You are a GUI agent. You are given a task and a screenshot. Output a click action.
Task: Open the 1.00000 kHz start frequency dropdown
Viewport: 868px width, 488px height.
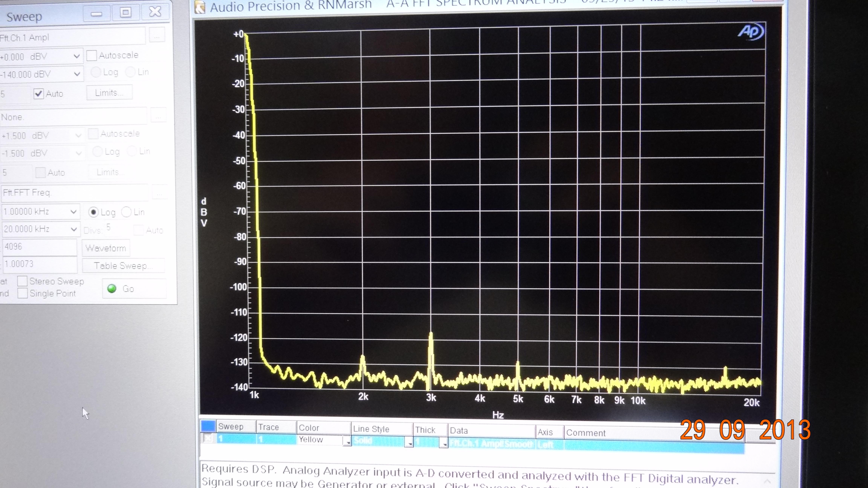coord(73,212)
